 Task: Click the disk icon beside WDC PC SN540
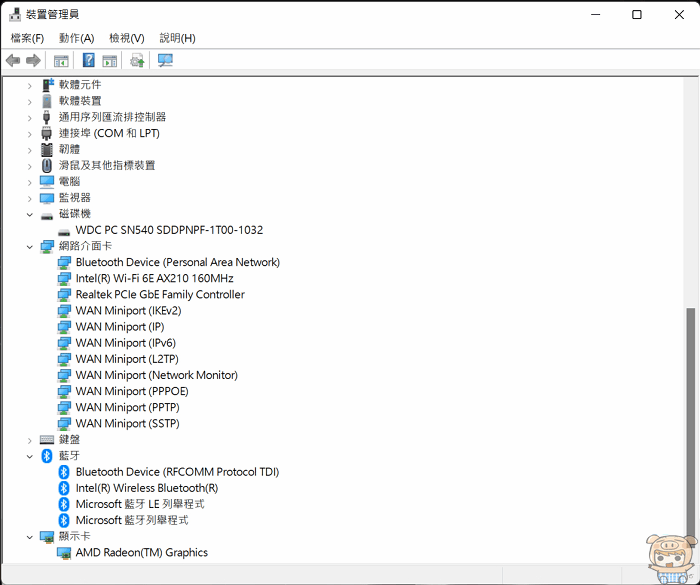(x=64, y=232)
